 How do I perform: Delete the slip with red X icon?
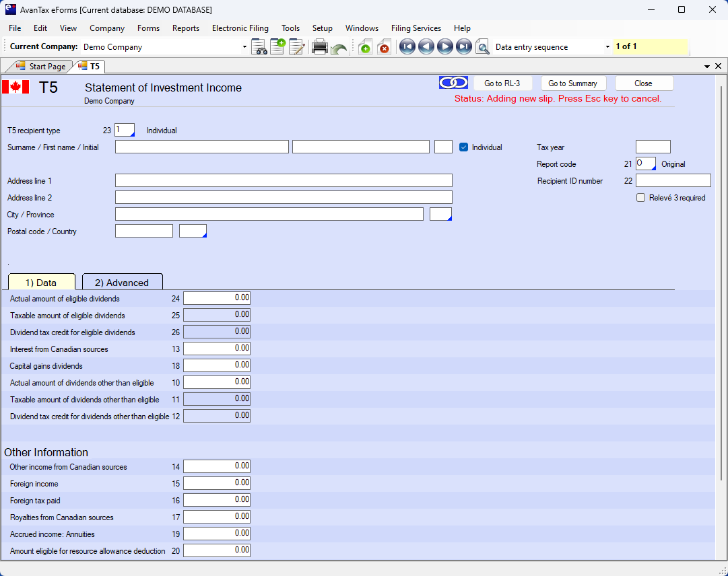[384, 47]
